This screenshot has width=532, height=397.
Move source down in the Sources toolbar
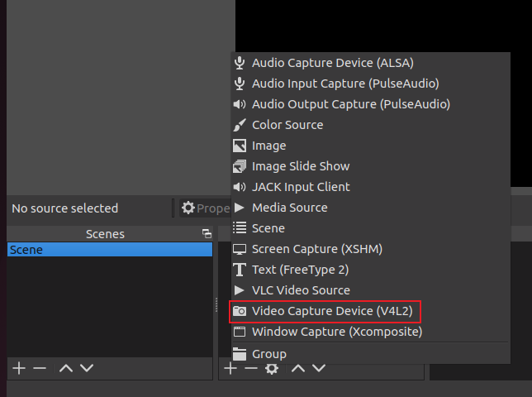pos(318,367)
